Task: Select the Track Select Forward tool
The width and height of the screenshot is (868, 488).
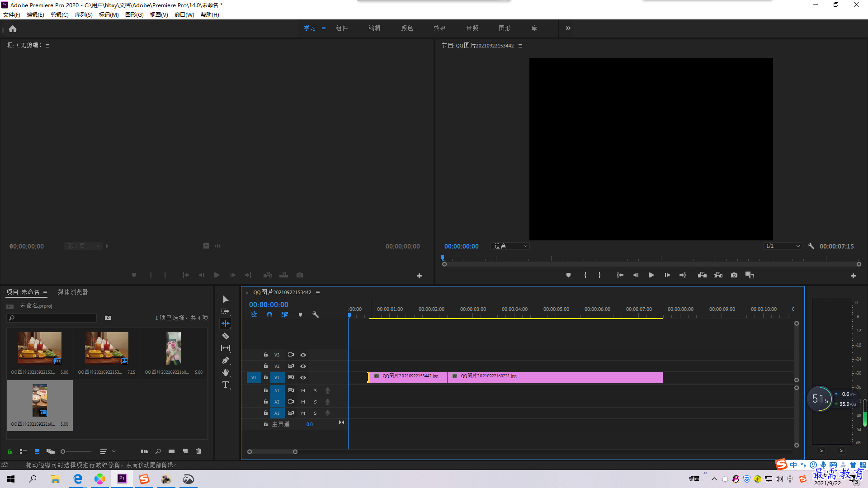Action: point(226,311)
